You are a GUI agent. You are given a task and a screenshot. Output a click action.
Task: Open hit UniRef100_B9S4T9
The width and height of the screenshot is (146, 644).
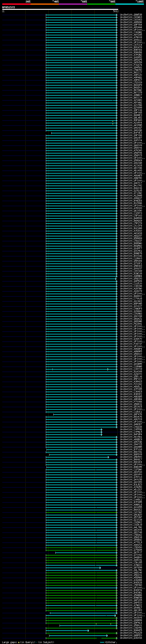click(131, 48)
